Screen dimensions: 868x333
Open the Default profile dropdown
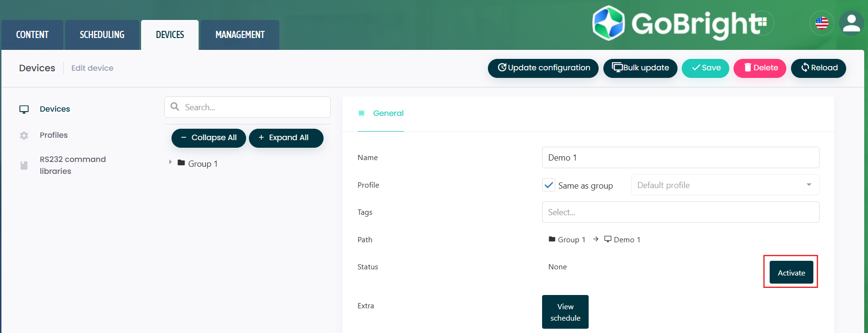[725, 185]
